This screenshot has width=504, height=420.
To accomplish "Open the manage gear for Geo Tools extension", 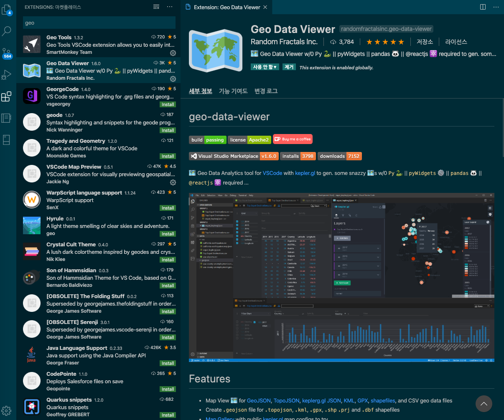I will (x=173, y=53).
